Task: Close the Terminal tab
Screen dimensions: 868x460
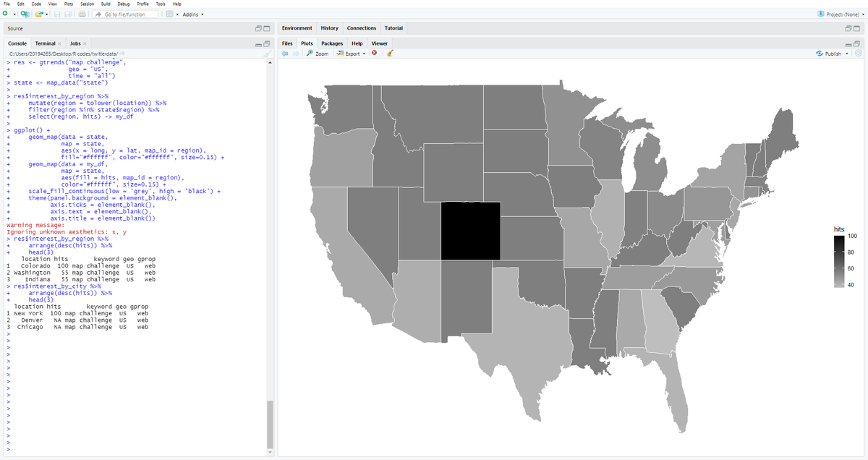Action: [60, 43]
